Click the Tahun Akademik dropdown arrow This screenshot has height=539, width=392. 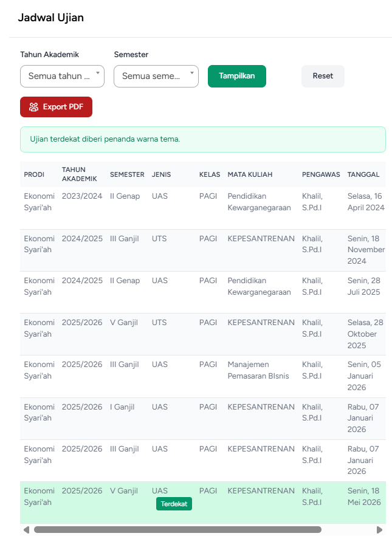click(x=98, y=73)
